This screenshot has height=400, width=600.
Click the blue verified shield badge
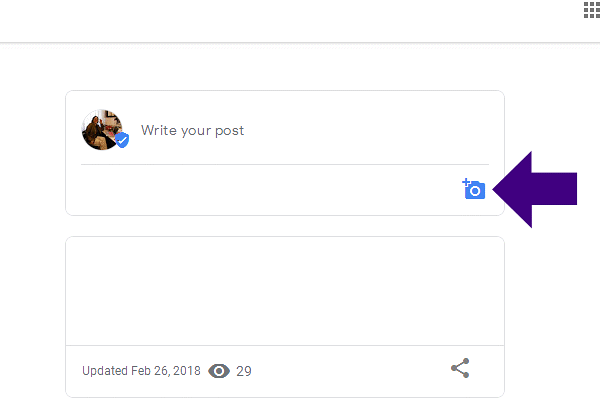point(122,140)
